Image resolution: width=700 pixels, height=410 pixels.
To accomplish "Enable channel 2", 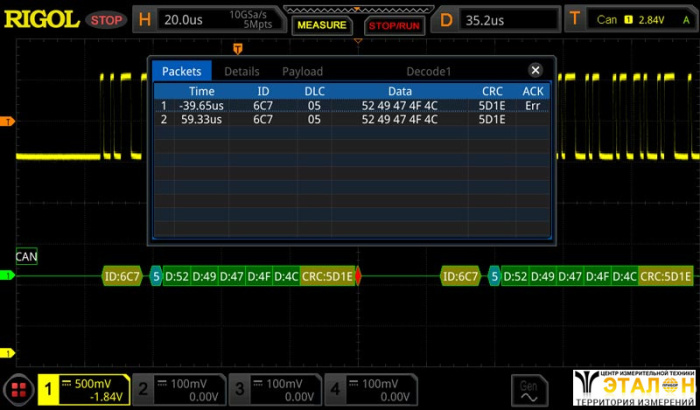I will tap(145, 389).
